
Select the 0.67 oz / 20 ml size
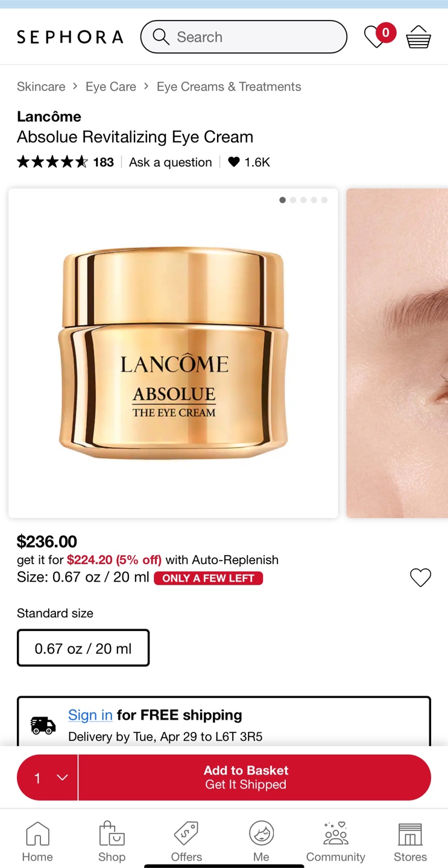pos(83,648)
